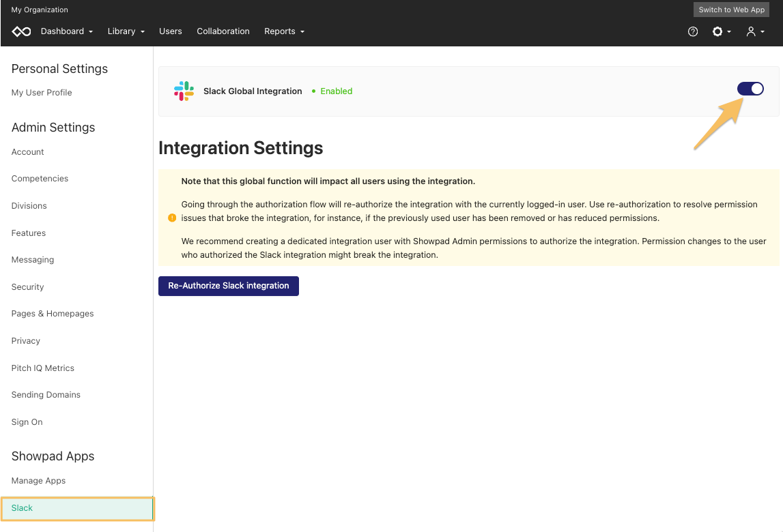Click the Admin Settings heading
This screenshot has height=532, width=783.
53,128
